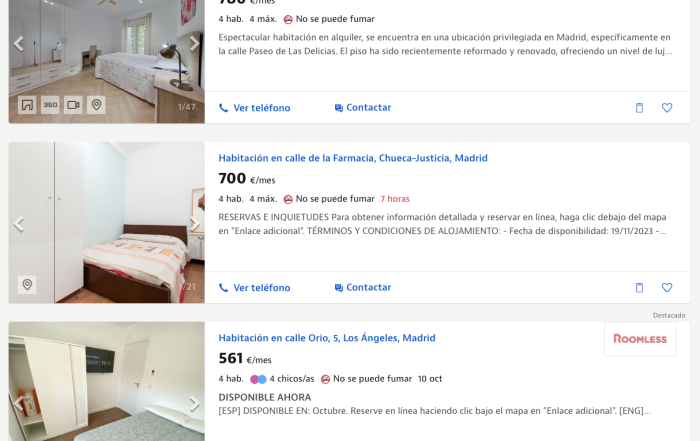
Task: Open 360 virtual tour icon on first photo
Action: [x=50, y=105]
